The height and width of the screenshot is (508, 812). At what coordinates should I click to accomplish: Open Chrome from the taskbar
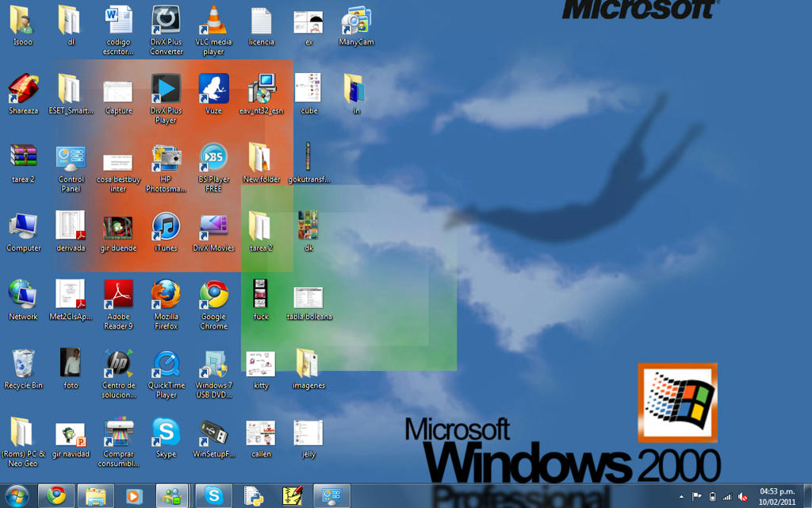tap(56, 496)
